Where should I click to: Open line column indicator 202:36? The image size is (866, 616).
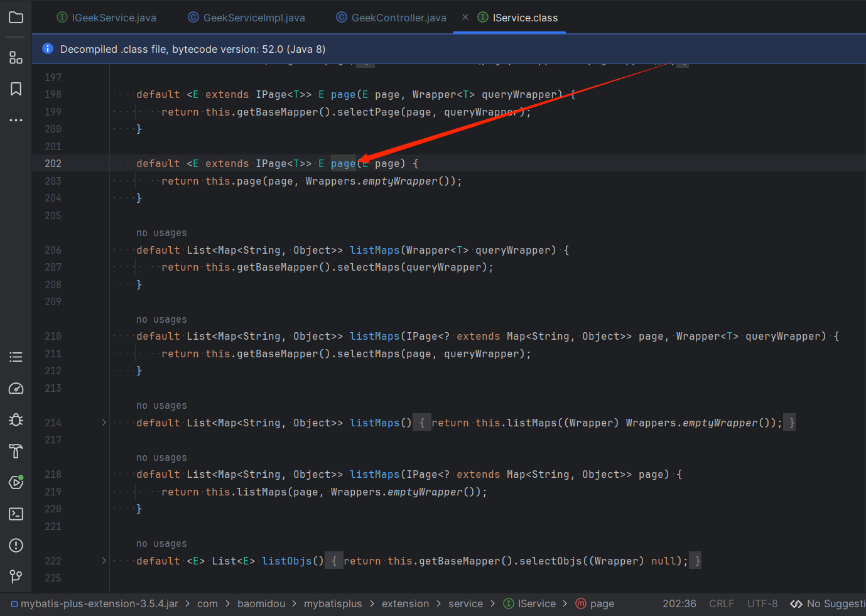(679, 603)
